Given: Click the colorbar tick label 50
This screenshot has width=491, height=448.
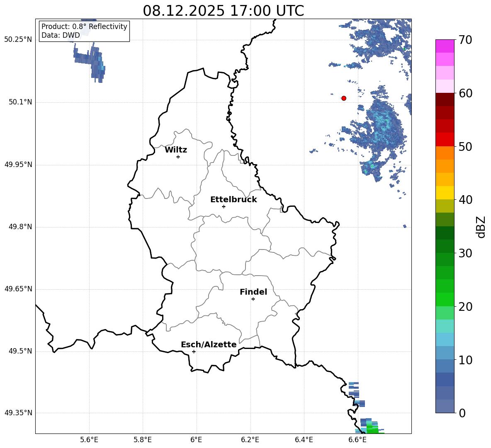Looking at the screenshot, I should (x=465, y=147).
